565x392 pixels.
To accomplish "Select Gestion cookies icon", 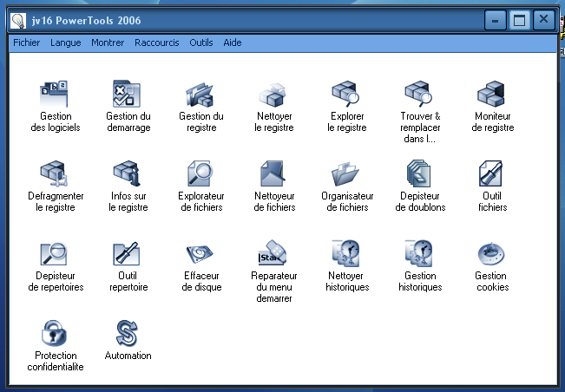I will click(492, 255).
